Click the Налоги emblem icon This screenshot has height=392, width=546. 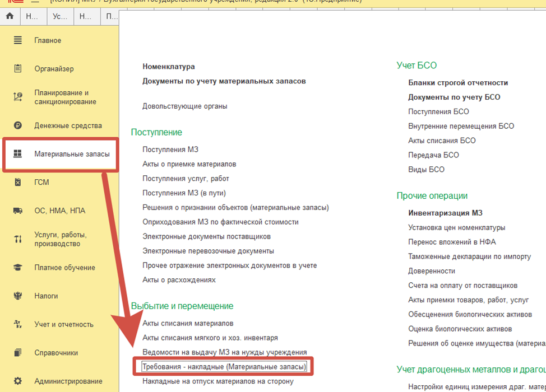point(18,296)
